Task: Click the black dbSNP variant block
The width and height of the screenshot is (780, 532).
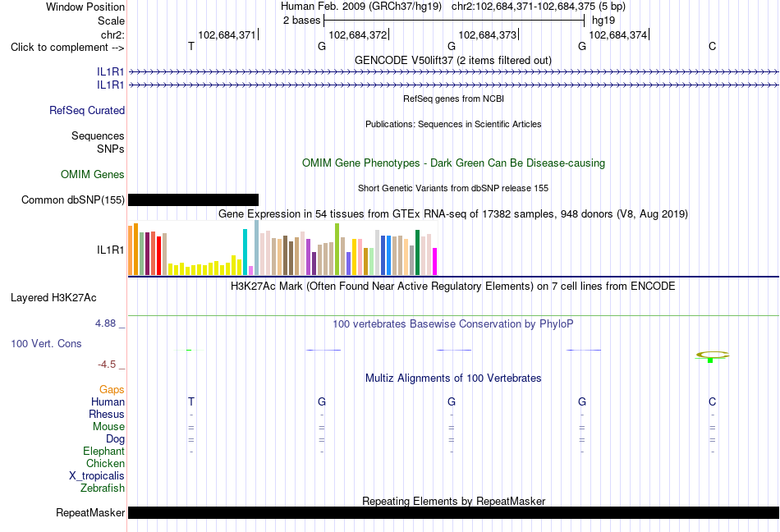Action: tap(194, 199)
